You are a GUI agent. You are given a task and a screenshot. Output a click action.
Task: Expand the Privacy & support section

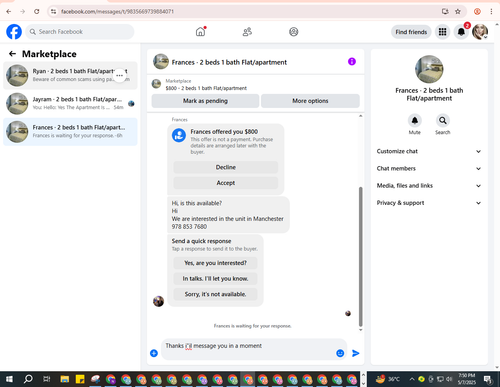coord(429,203)
